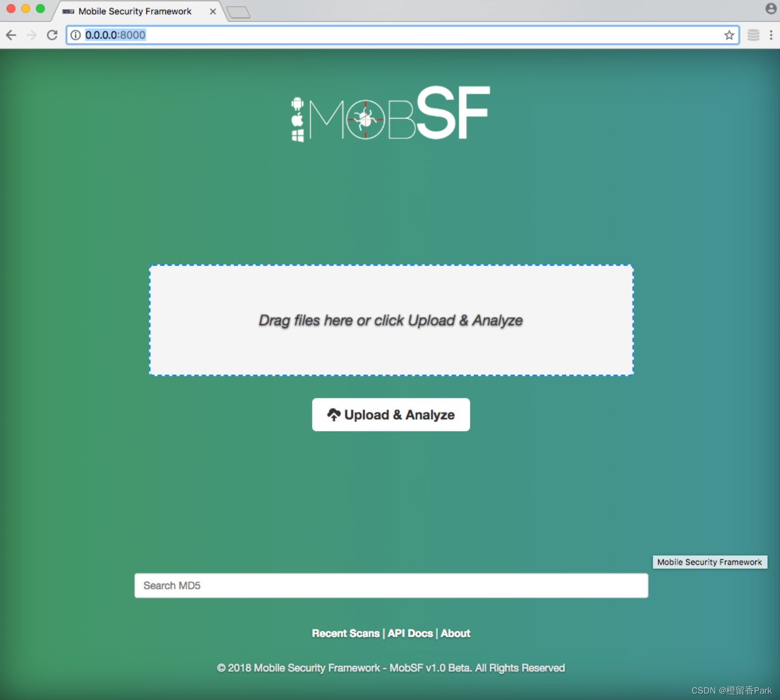780x700 pixels.
Task: Focus the Search MD5 field
Action: 391,585
